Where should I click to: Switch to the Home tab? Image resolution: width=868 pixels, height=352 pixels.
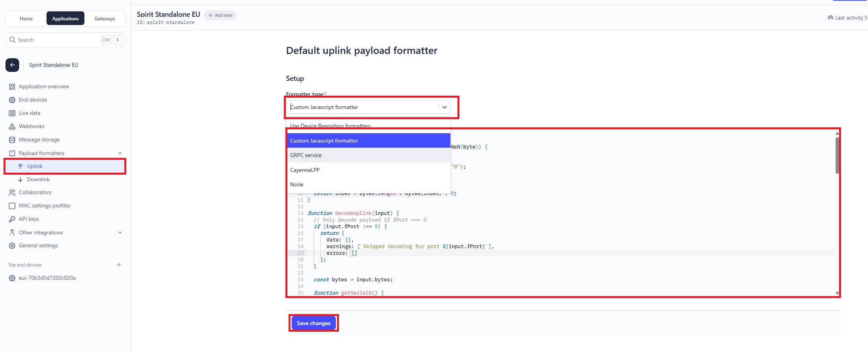coord(26,18)
